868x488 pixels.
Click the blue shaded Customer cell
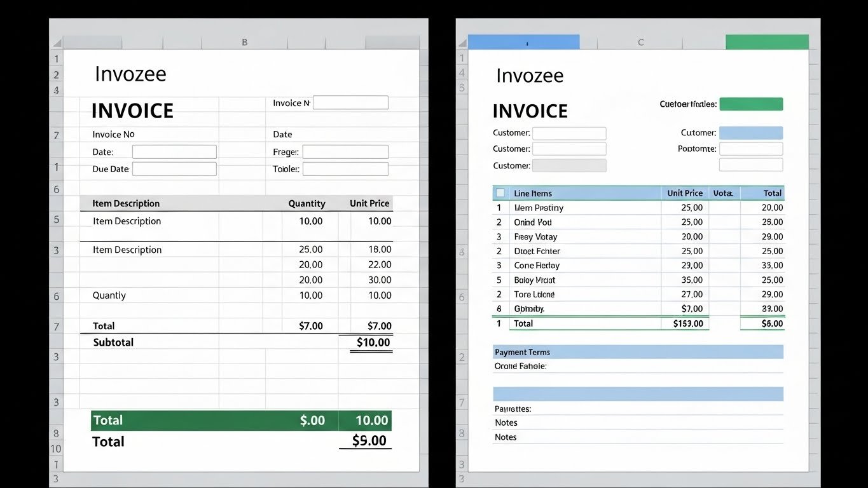click(751, 133)
